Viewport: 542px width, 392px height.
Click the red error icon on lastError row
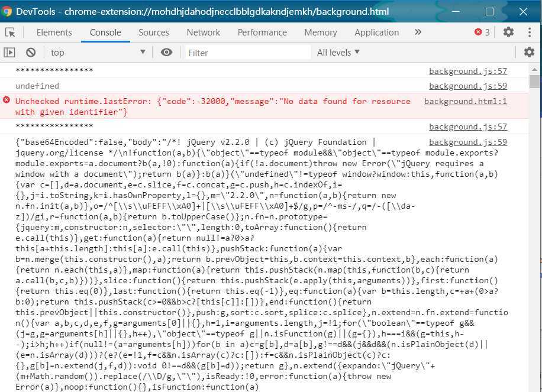tap(7, 100)
